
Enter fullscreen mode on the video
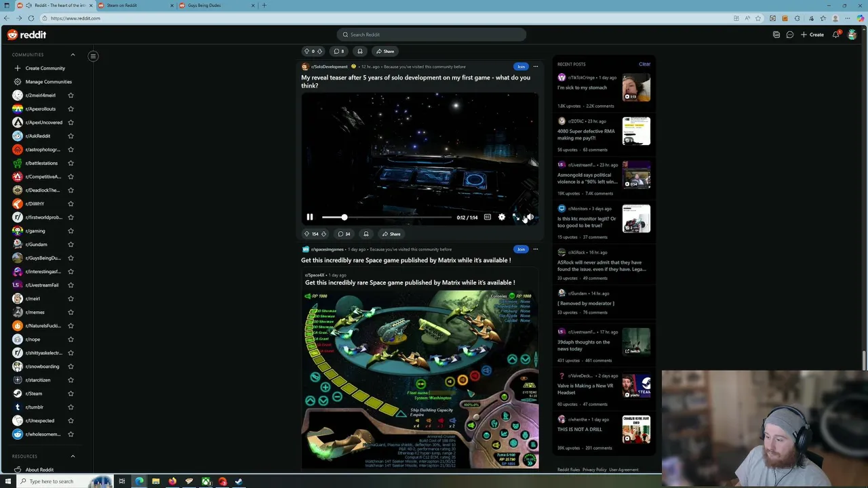[516, 217]
